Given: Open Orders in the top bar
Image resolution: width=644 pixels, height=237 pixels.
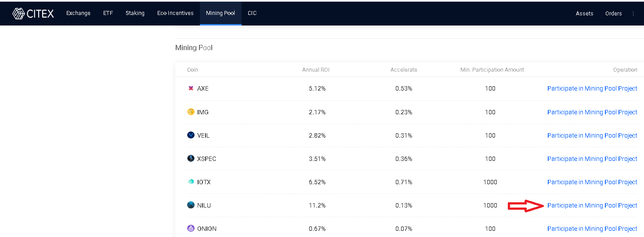Looking at the screenshot, I should point(614,14).
